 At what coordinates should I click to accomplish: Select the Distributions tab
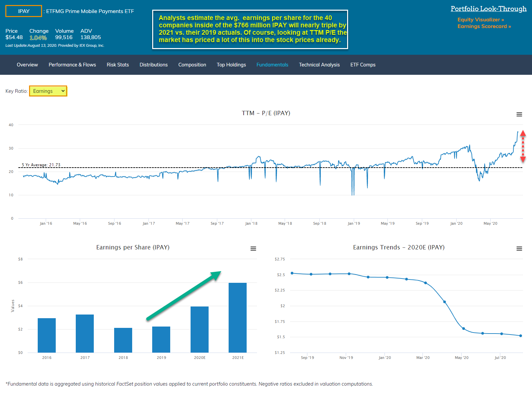(154, 65)
